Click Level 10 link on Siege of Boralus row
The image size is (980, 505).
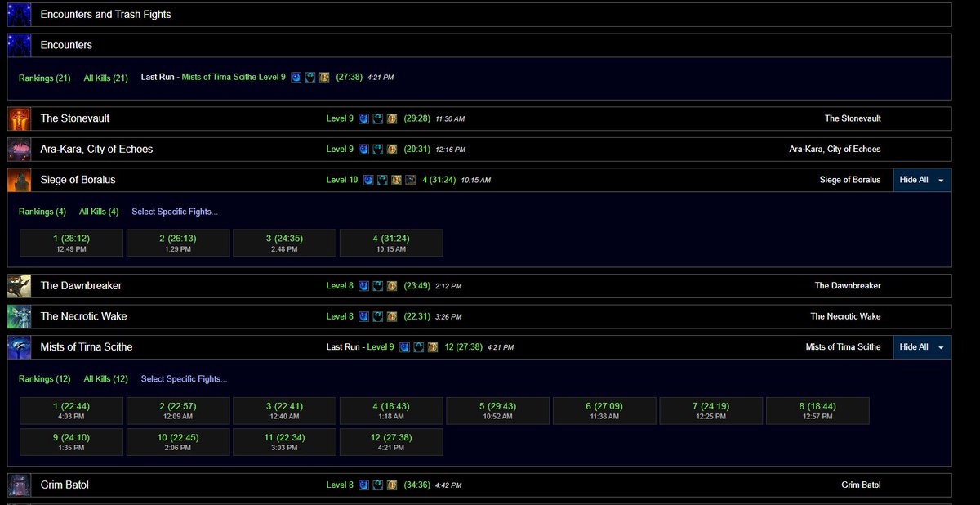[x=342, y=180]
